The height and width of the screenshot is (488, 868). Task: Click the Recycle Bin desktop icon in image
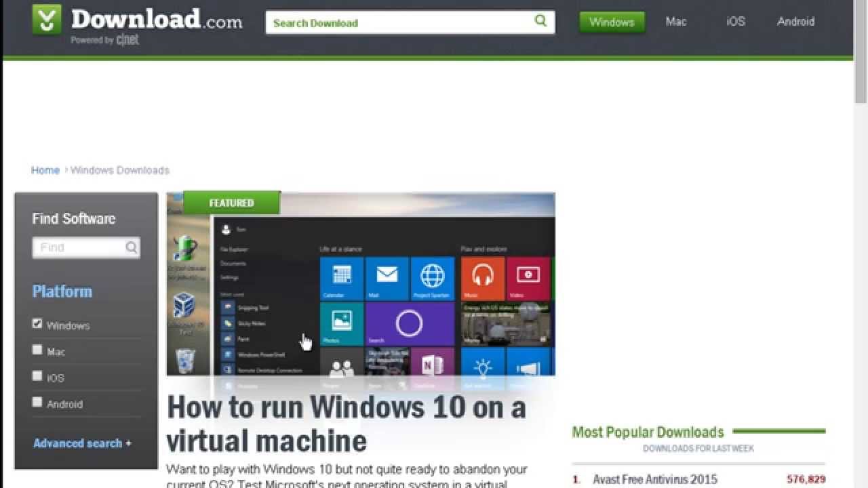[x=185, y=361]
